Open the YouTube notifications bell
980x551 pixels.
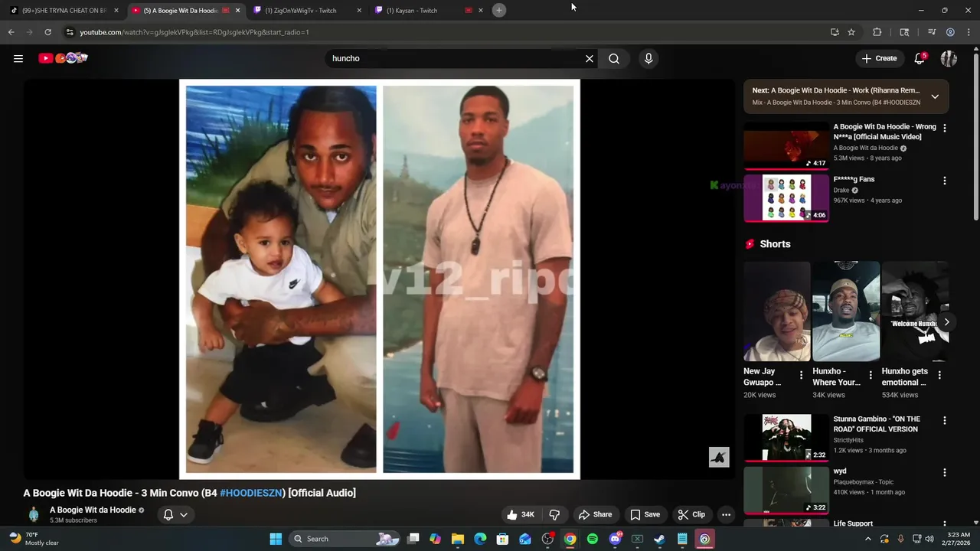click(x=920, y=58)
